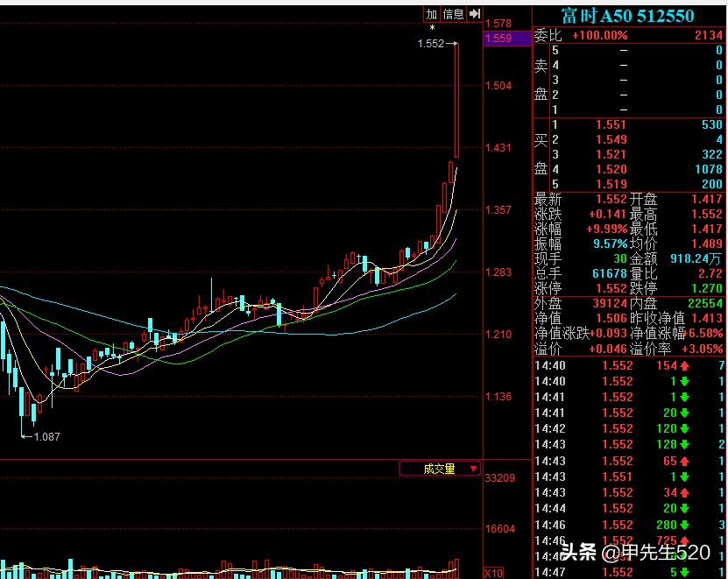The height and width of the screenshot is (579, 728).
Task: Click the 跌停 value 1.270
Action: click(707, 288)
